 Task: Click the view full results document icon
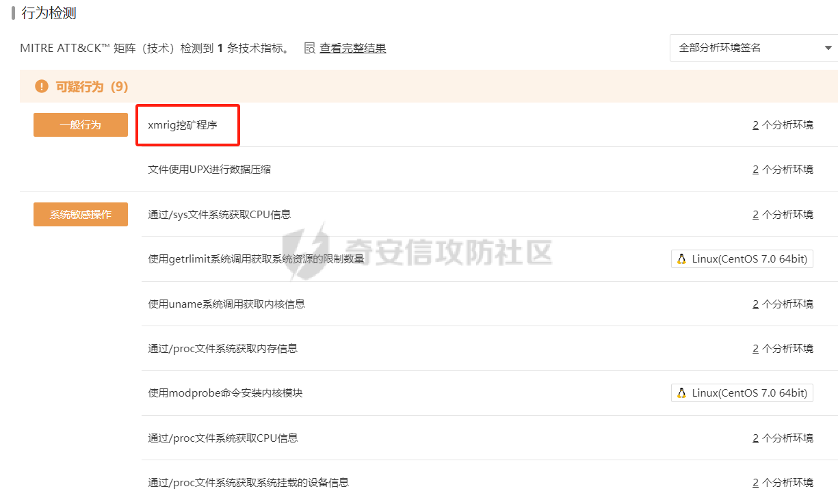[x=310, y=48]
